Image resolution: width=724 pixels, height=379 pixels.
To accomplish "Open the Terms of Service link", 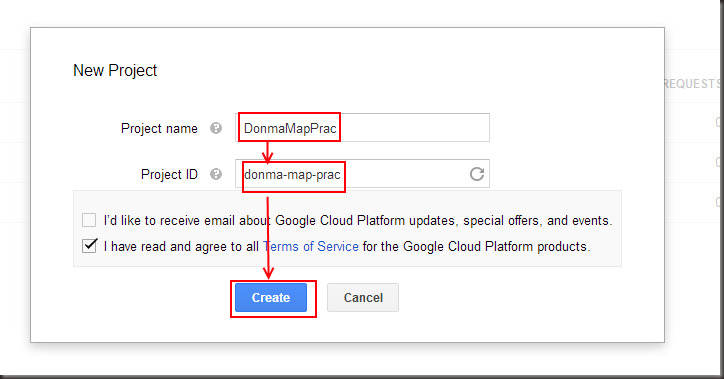I will coord(311,247).
